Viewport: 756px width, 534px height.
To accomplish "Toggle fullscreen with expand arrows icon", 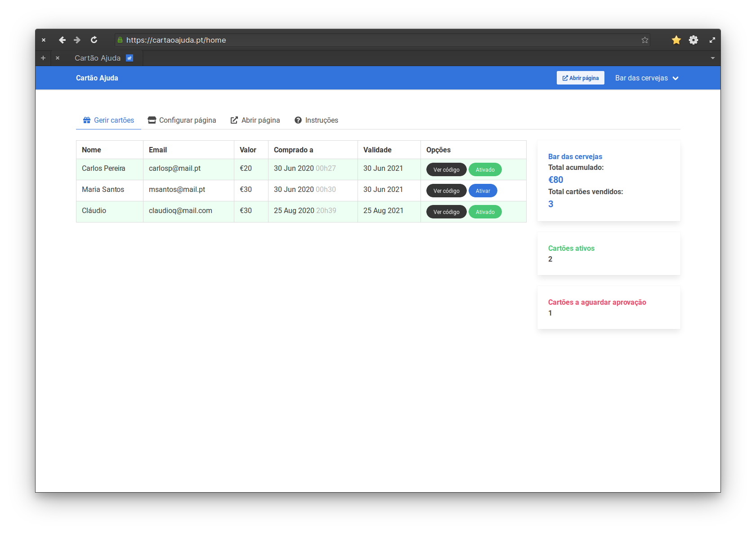I will 712,40.
